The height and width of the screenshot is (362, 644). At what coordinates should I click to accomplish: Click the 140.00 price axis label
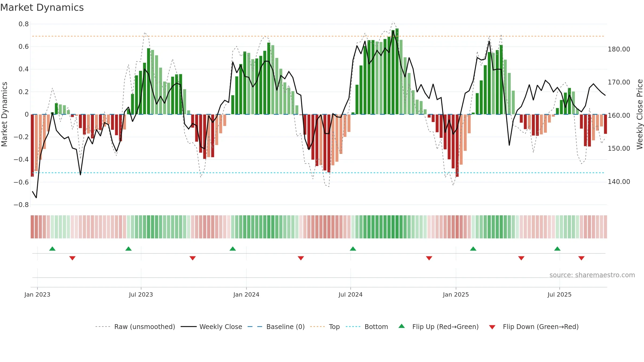point(619,182)
